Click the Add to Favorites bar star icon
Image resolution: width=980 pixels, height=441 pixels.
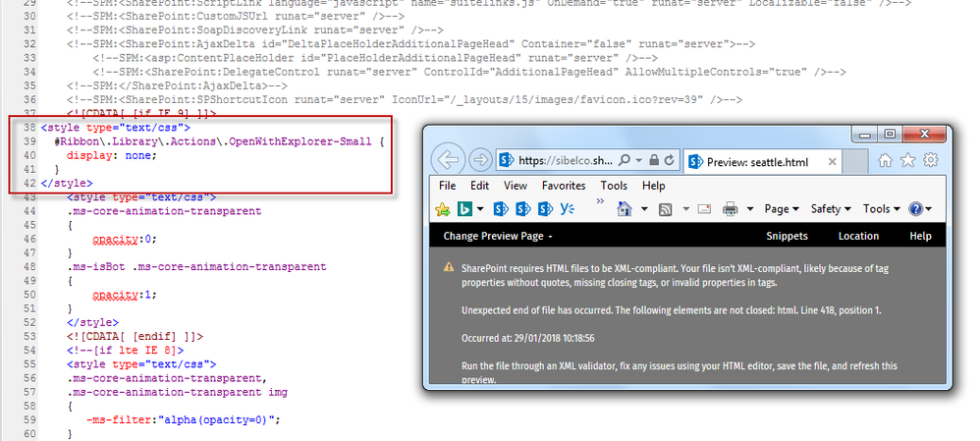pos(443,209)
